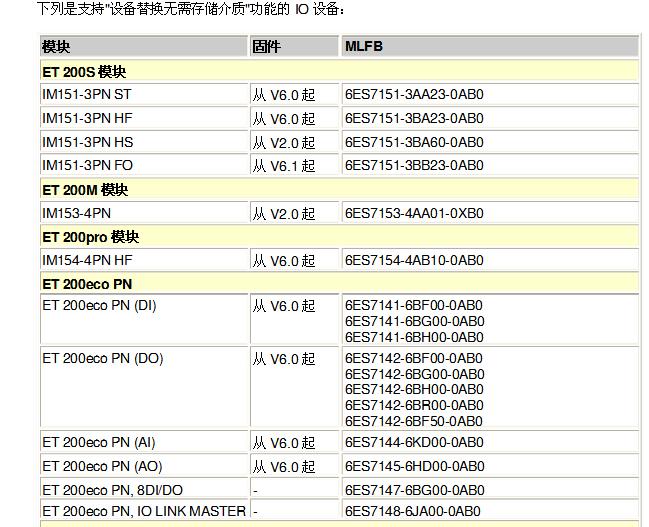Click the IM151-3PN HF cell
This screenshot has width=649, height=527.
(144, 118)
